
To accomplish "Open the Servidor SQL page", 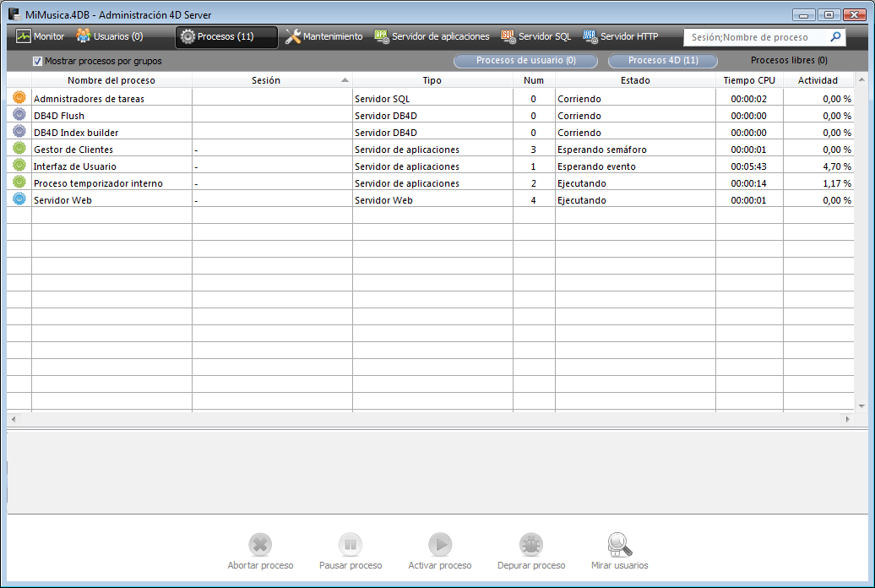I will pos(535,36).
